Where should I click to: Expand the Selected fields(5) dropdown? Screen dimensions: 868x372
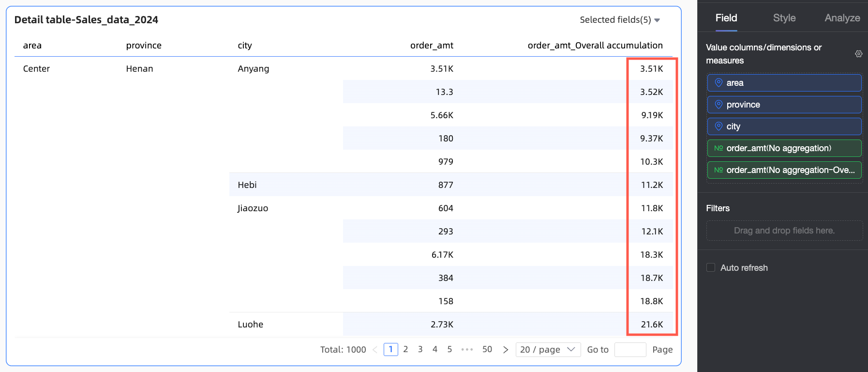pos(620,20)
